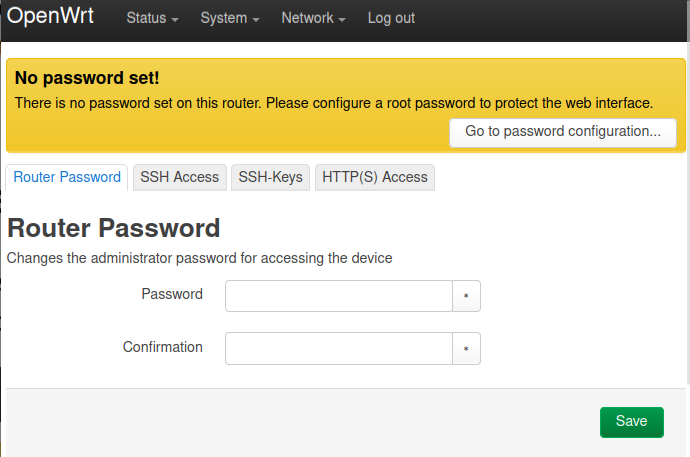Viewport: 690px width, 457px height.
Task: Expand the Status menu
Action: (152, 19)
